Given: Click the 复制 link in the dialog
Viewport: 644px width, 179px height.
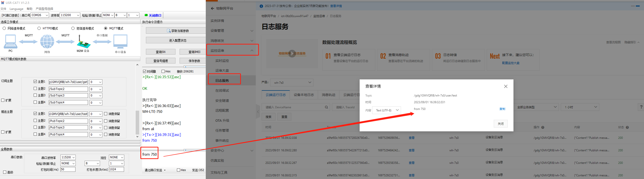Looking at the screenshot, I should click(502, 109).
